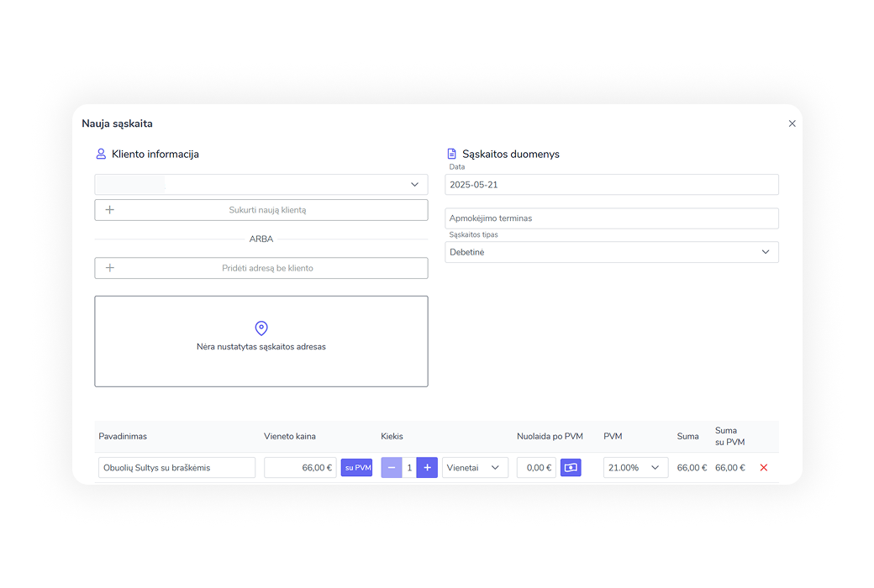This screenshot has width=874, height=588.
Task: Open the client selection dropdown
Action: point(261,185)
